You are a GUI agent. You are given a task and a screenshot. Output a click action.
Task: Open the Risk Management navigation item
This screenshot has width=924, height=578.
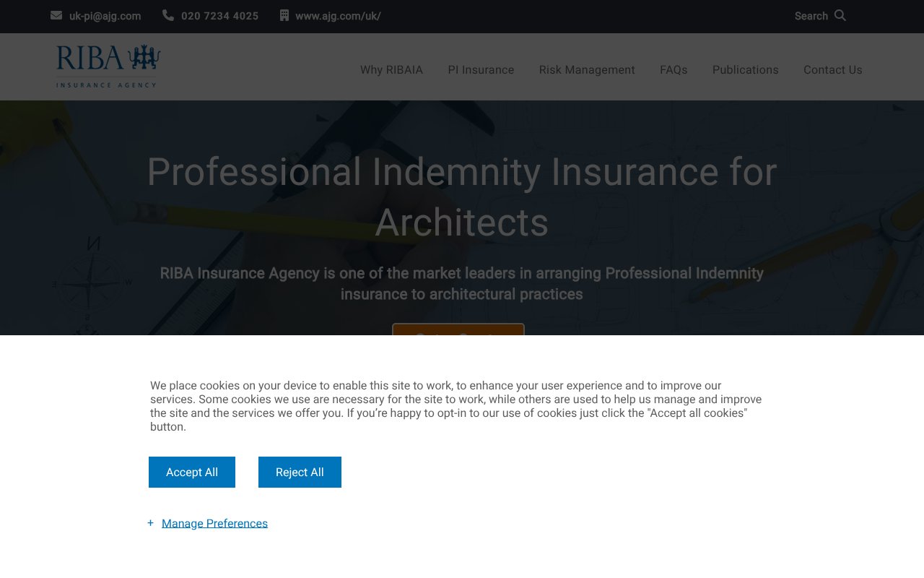pyautogui.click(x=586, y=69)
